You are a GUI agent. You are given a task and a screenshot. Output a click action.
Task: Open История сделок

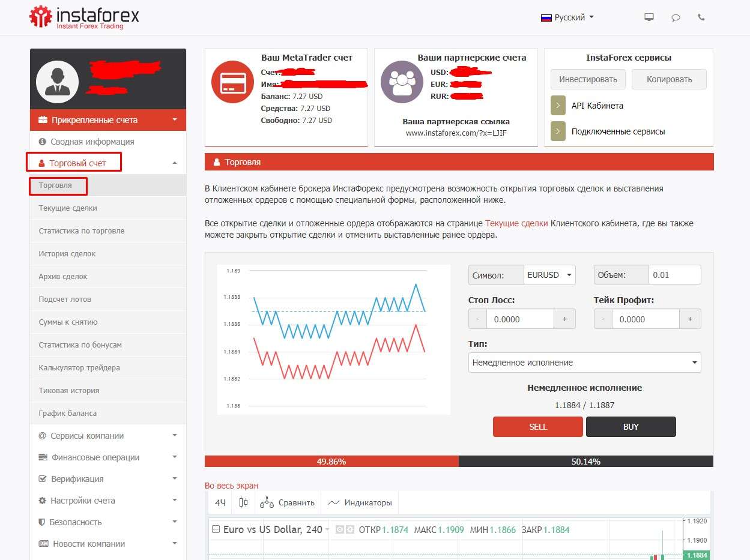point(108,254)
